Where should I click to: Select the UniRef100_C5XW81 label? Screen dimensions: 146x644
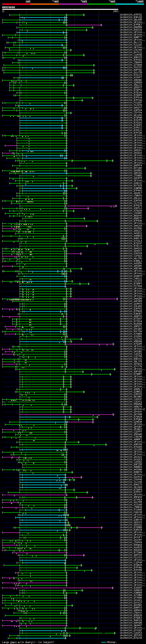[x=131, y=175]
